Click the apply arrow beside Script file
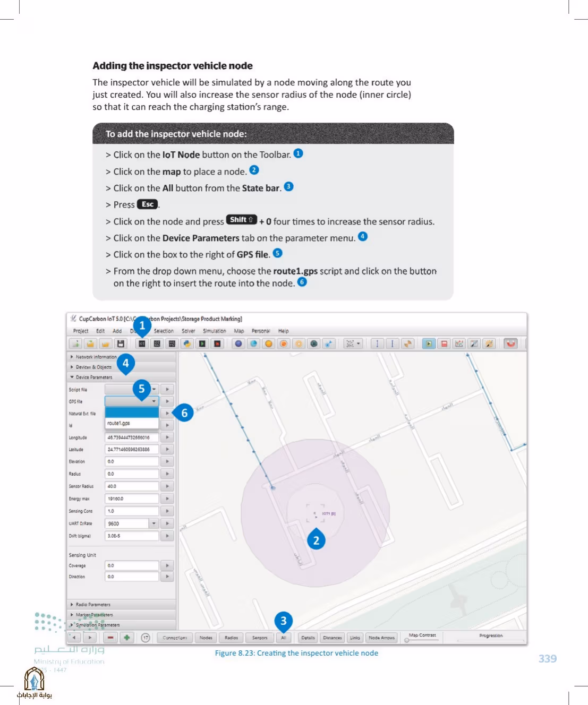 (x=167, y=389)
